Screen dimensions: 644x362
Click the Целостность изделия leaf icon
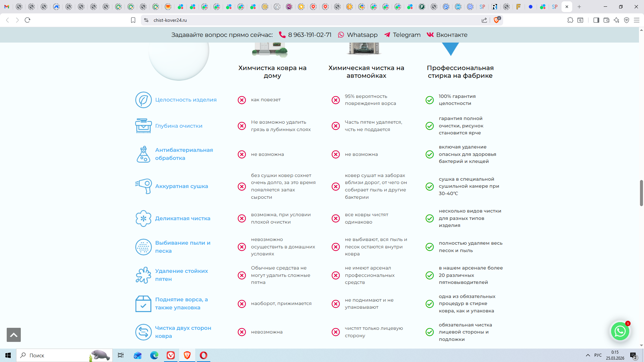[144, 100]
